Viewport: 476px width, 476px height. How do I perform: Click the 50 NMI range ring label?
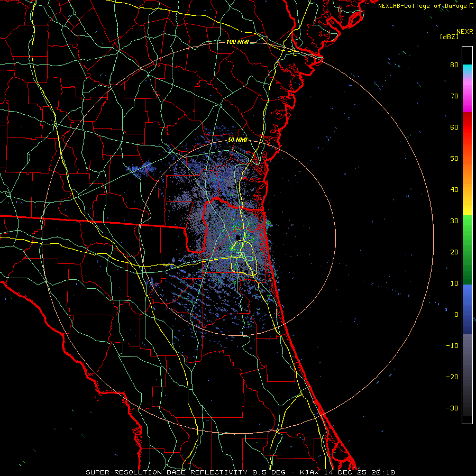[237, 140]
